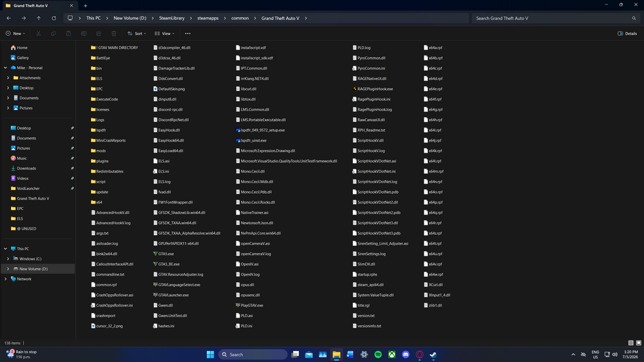
Task: Switch to details list view icon
Action: click(631, 343)
